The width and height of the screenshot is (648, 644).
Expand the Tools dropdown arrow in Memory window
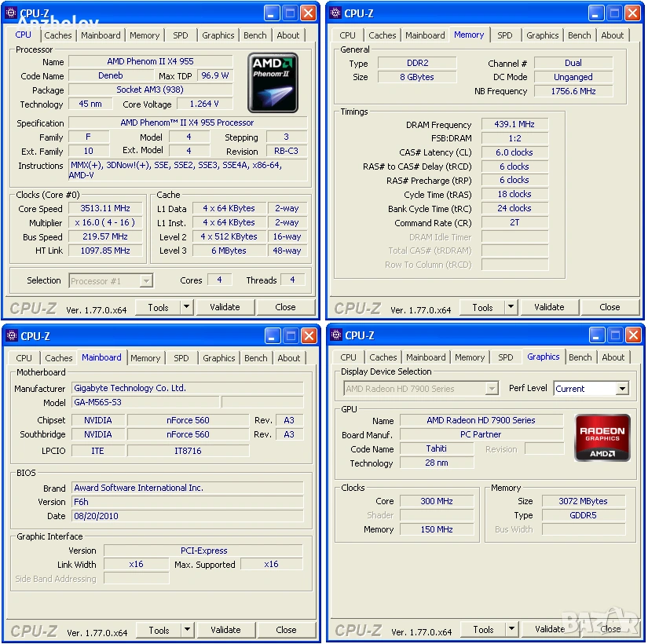pos(511,307)
